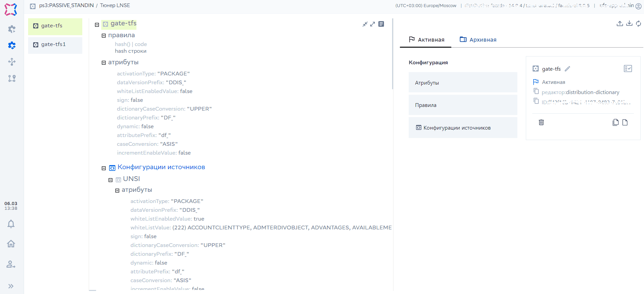Toggle the document view icon above the tree
This screenshot has width=644, height=294.
[x=381, y=24]
